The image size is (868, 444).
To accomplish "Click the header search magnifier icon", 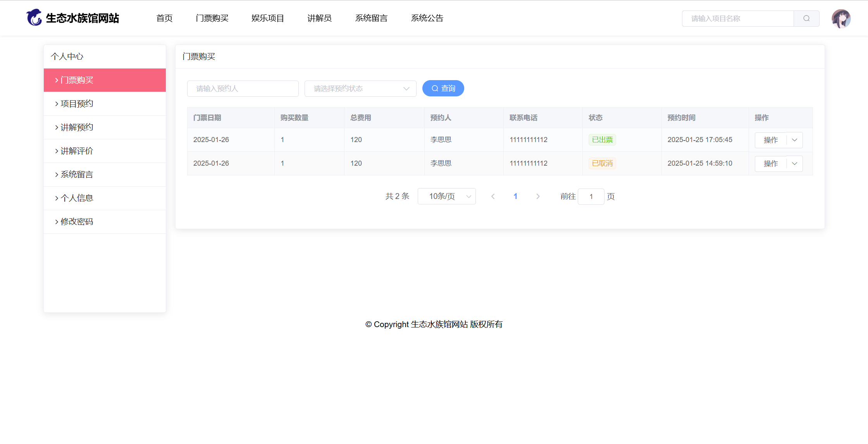I will [x=806, y=19].
